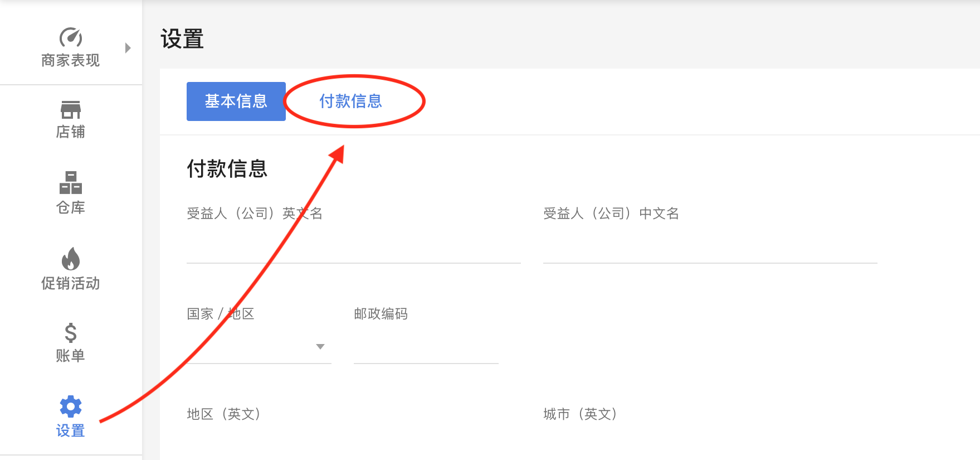Viewport: 980px width, 460px height.
Task: Click the blue 基本信息 button
Action: click(236, 101)
